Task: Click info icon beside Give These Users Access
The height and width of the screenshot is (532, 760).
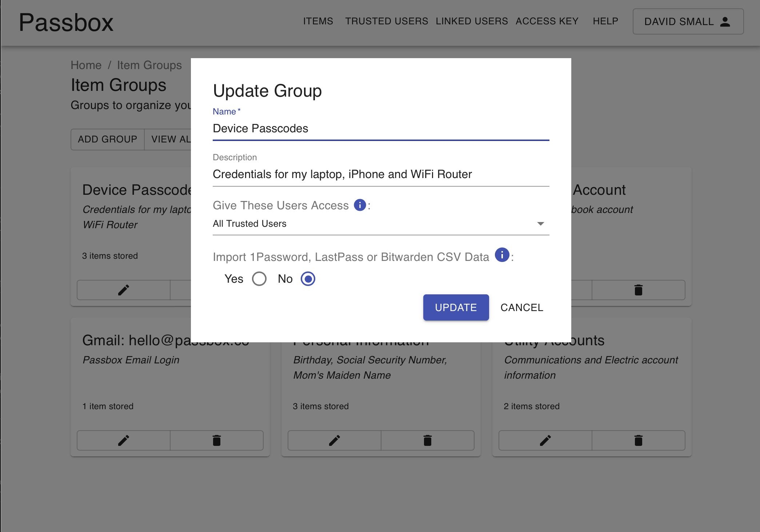Action: (360, 205)
